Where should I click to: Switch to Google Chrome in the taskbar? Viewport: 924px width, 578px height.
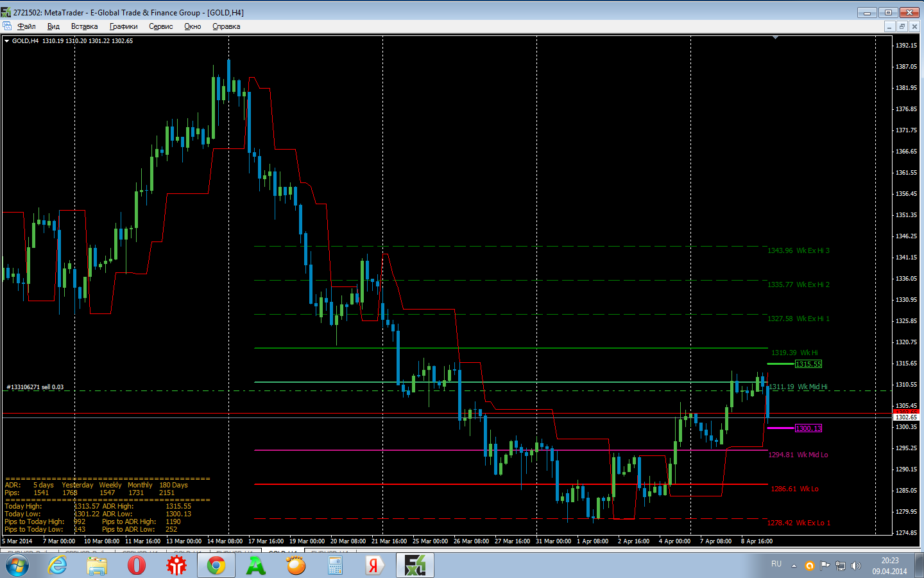216,566
